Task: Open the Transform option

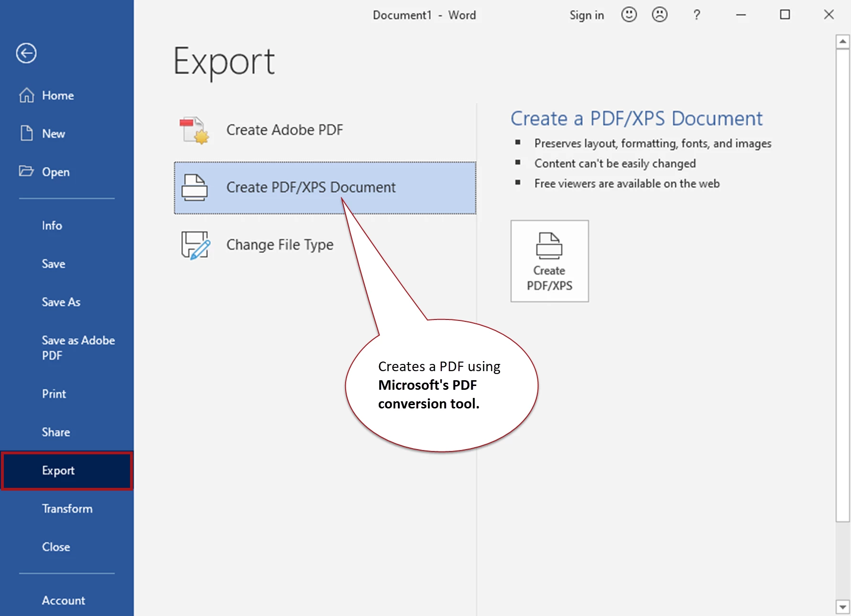Action: [67, 508]
